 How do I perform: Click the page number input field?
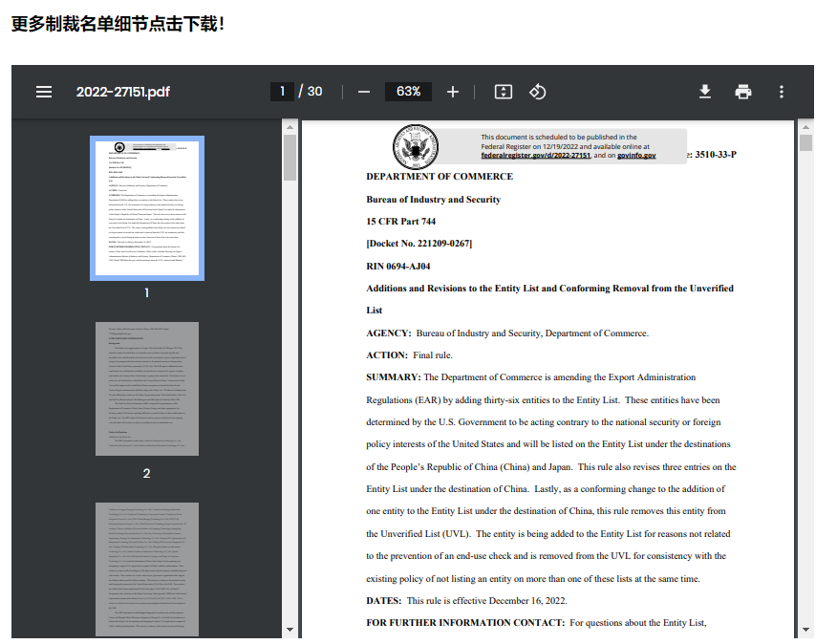click(x=282, y=92)
